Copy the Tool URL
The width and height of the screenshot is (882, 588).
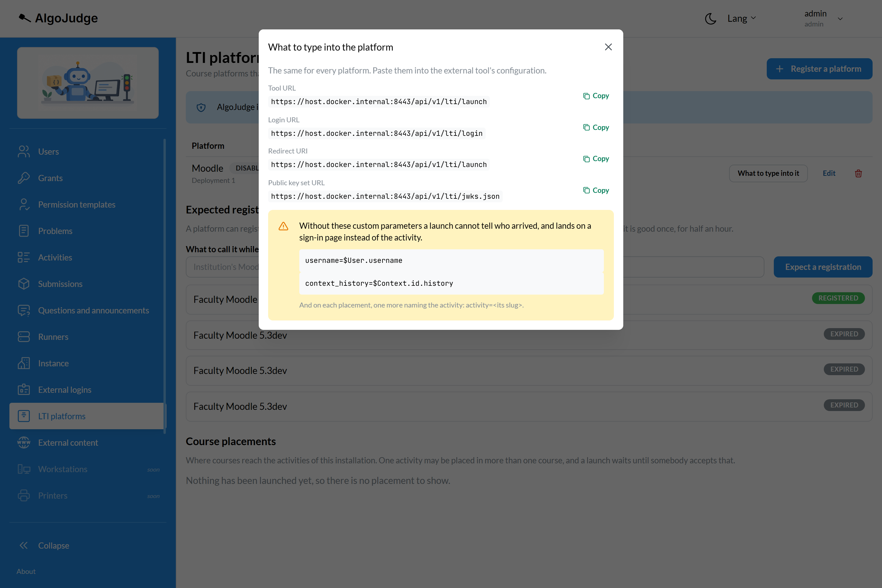(x=596, y=96)
